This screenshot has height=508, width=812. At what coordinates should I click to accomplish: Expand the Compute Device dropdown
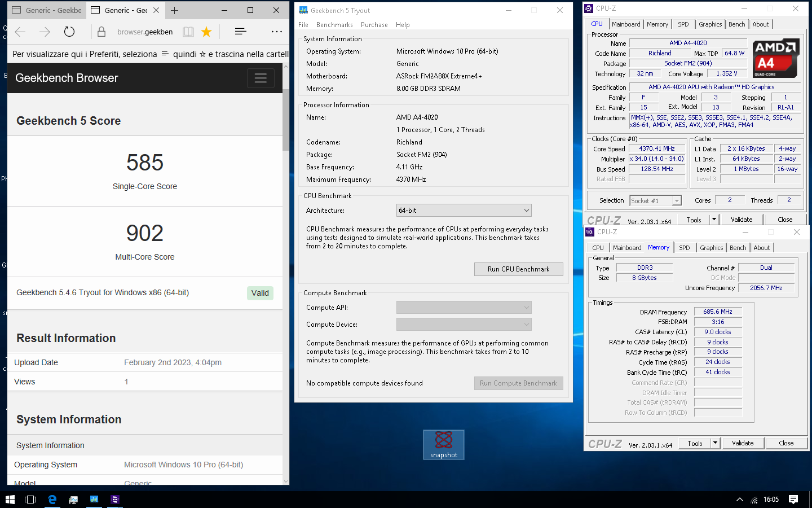click(x=464, y=325)
